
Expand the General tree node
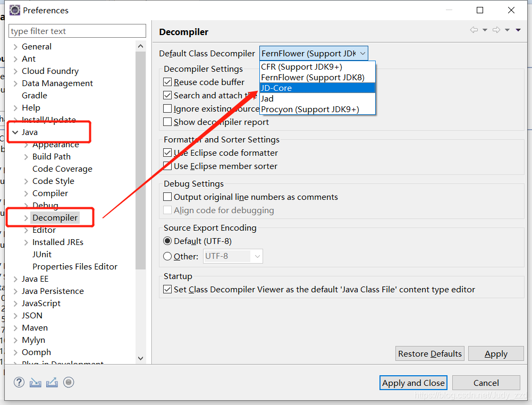(15, 46)
